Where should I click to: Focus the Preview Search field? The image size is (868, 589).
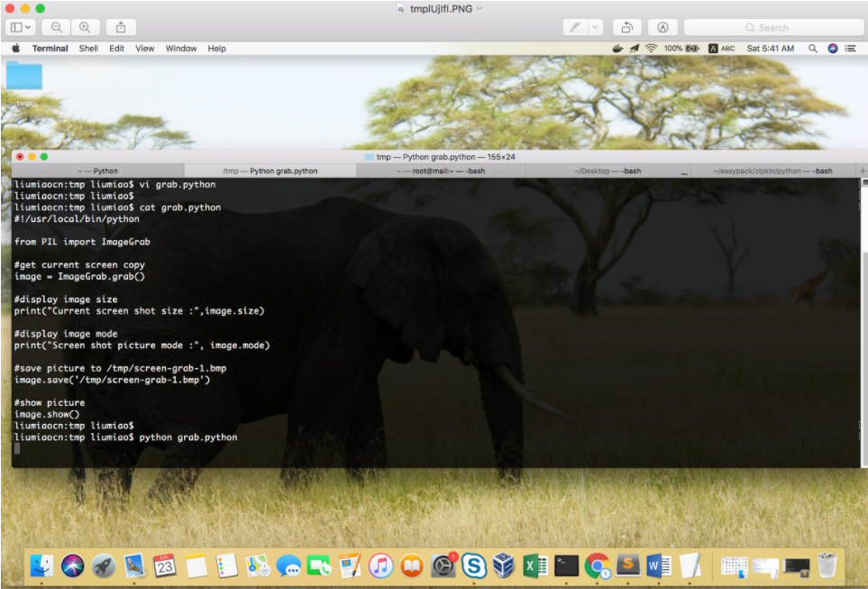pos(774,27)
